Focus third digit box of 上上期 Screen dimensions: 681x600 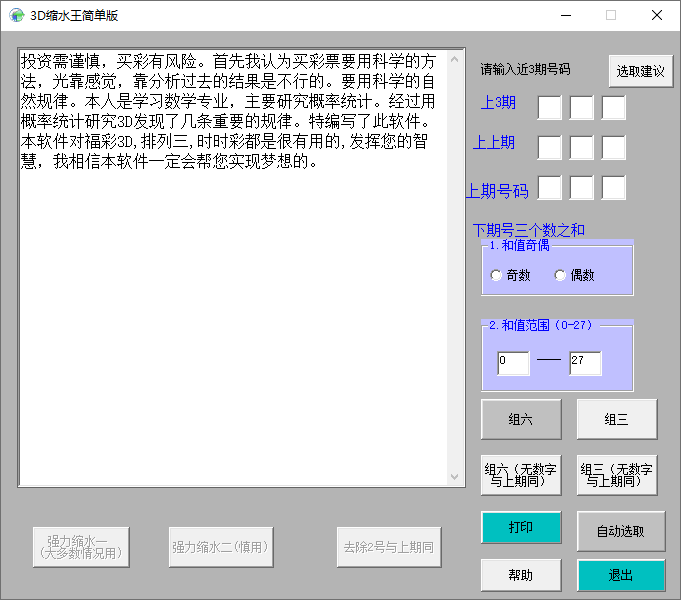point(614,147)
